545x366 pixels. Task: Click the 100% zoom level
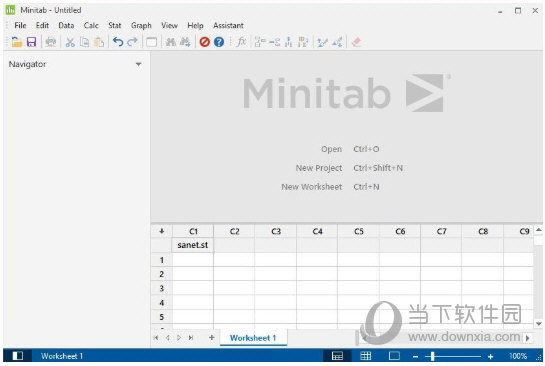(x=518, y=356)
